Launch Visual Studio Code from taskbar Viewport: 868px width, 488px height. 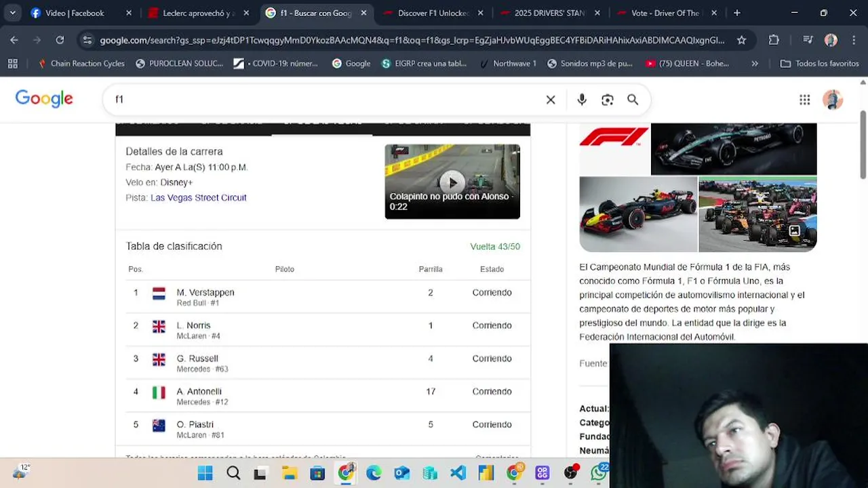pyautogui.click(x=458, y=473)
